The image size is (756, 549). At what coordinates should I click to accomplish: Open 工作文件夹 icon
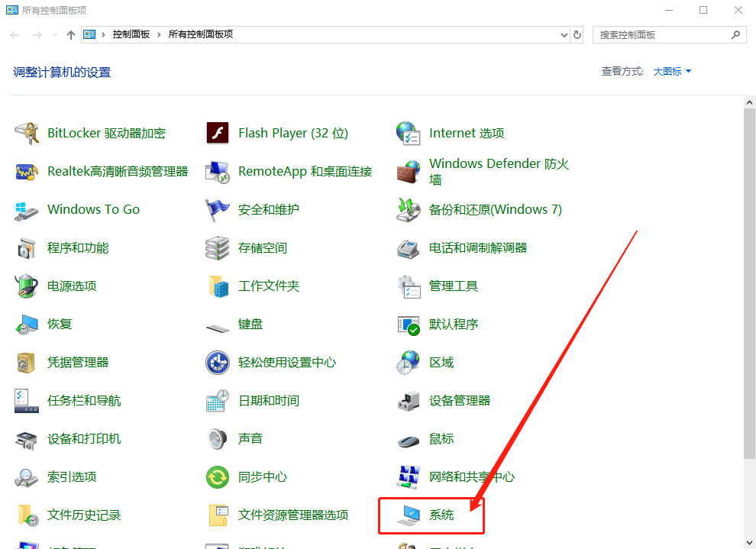pyautogui.click(x=218, y=286)
